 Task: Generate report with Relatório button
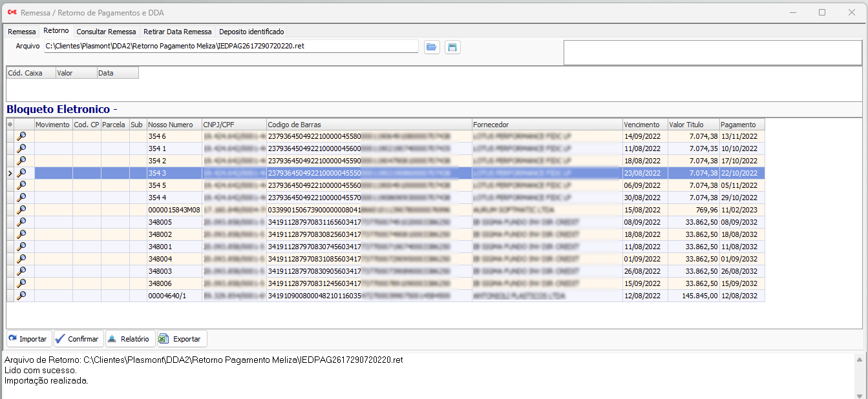(130, 339)
